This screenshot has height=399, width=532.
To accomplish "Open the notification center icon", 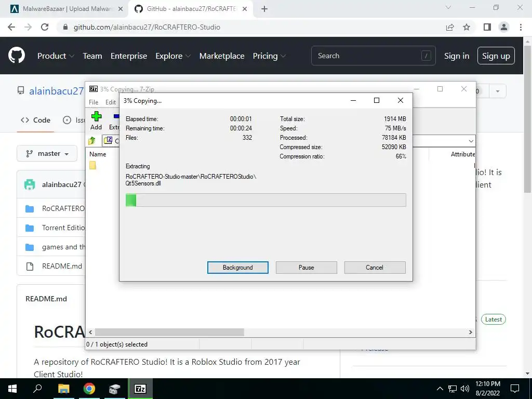I will tap(515, 389).
